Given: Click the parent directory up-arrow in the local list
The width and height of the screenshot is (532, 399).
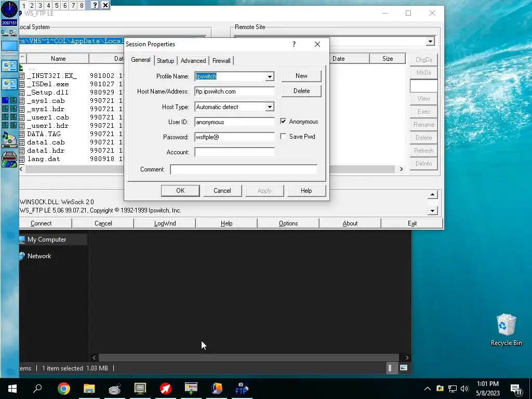Looking at the screenshot, I should [21, 68].
